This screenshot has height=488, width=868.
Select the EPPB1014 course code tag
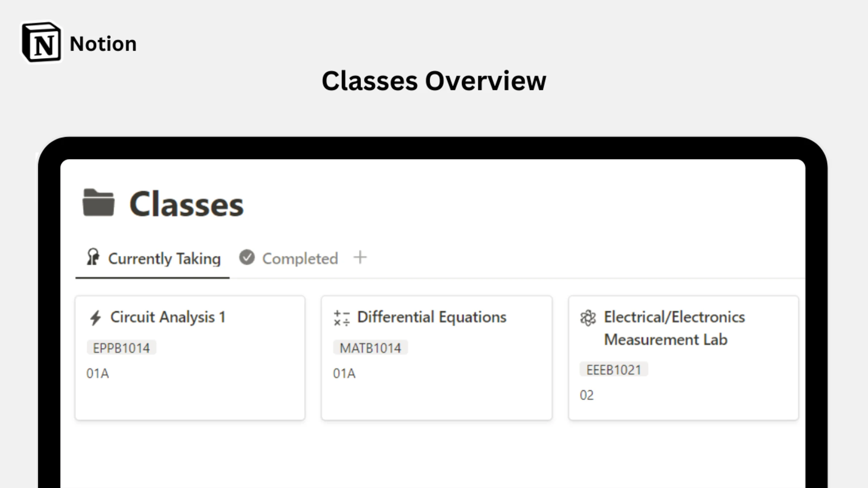click(x=121, y=347)
